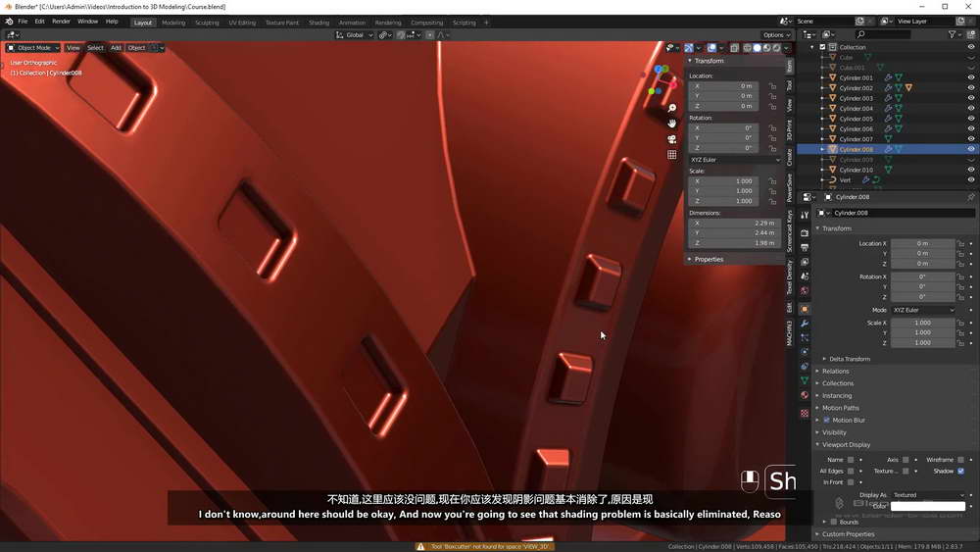Open the Object Mode dropdown
The height and width of the screenshot is (552, 980).
click(33, 47)
